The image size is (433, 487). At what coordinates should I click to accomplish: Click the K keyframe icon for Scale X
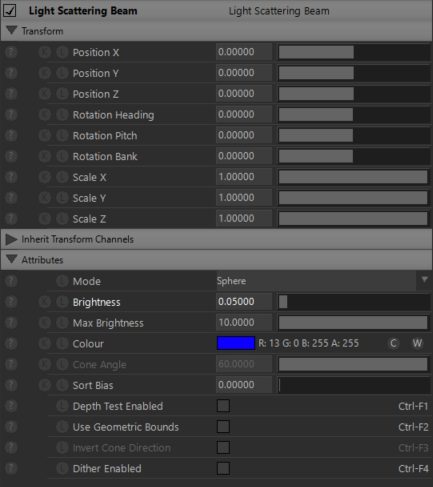pos(45,177)
